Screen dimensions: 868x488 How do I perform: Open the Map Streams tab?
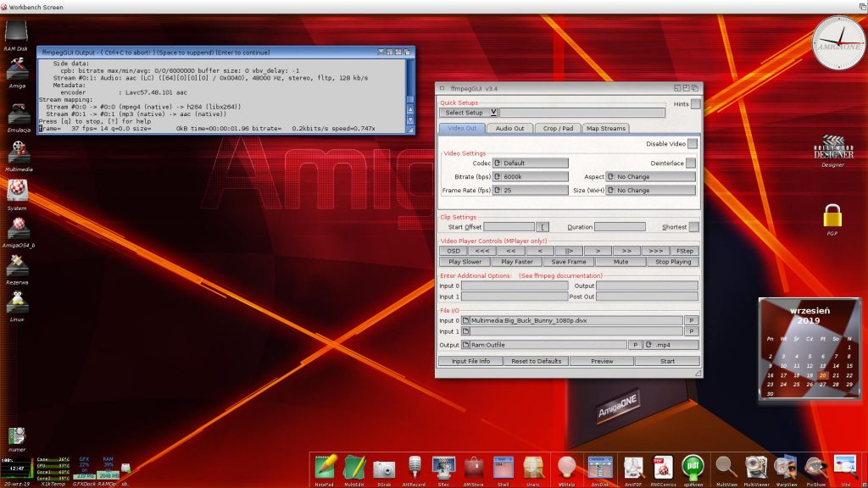pyautogui.click(x=605, y=129)
